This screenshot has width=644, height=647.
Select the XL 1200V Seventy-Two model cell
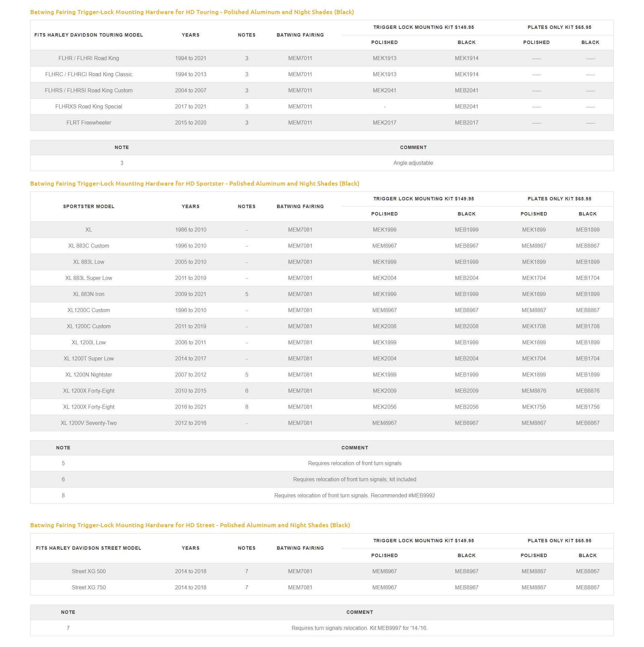click(89, 423)
